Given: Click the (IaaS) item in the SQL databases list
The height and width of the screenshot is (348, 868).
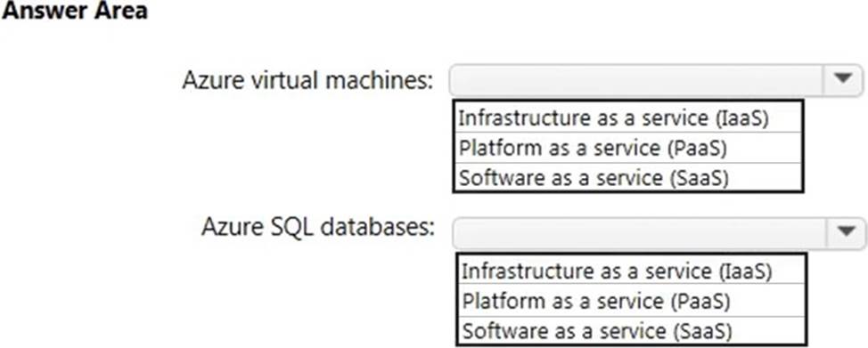Looking at the screenshot, I should click(631, 270).
